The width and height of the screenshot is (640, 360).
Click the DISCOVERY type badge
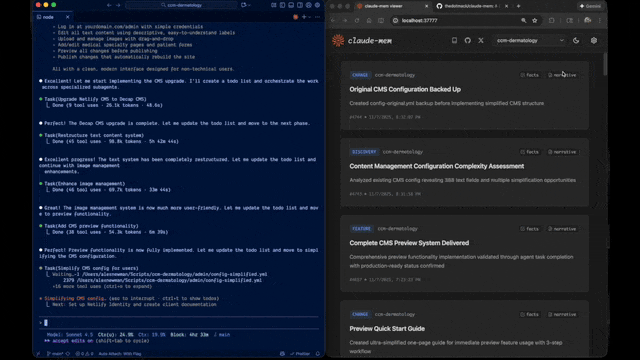pos(364,152)
